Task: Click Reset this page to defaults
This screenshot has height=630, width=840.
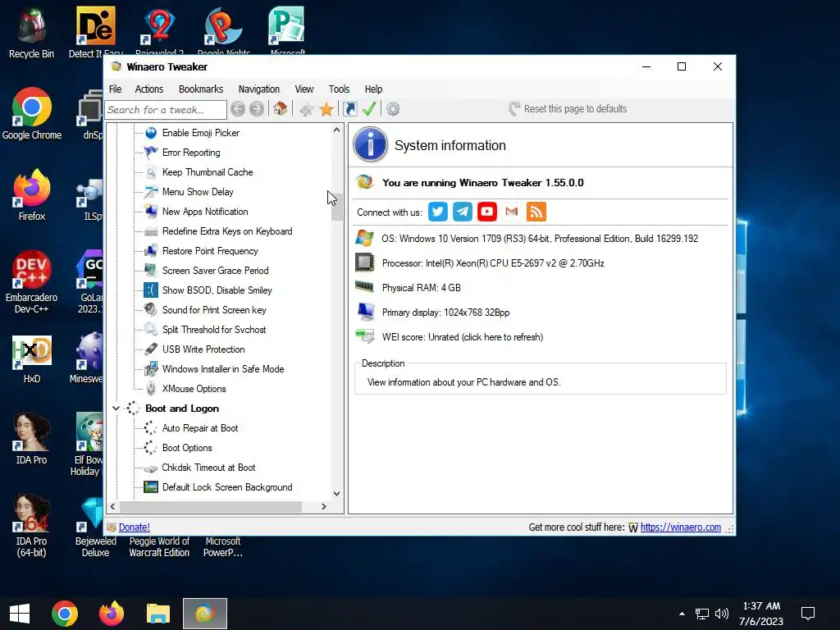Action: (x=568, y=109)
